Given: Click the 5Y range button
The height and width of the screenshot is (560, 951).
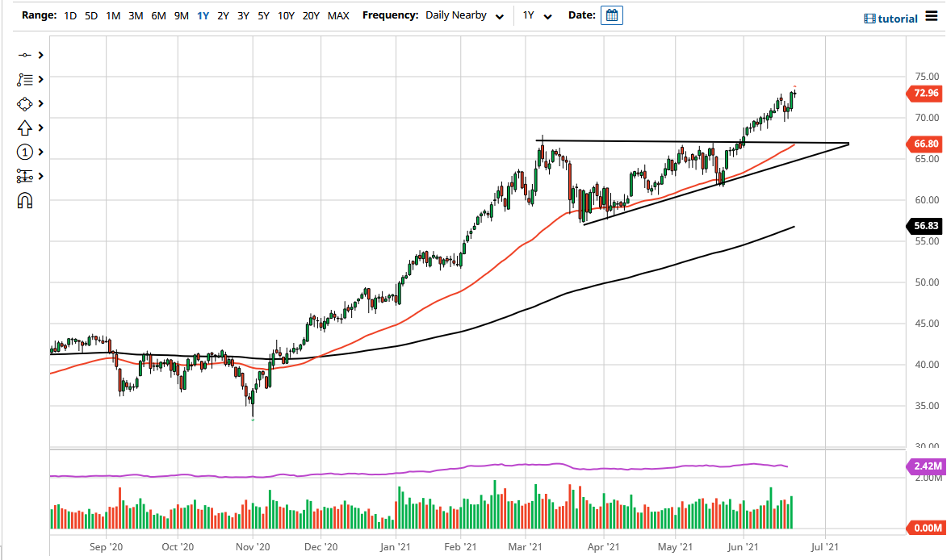Looking at the screenshot, I should pos(263,15).
